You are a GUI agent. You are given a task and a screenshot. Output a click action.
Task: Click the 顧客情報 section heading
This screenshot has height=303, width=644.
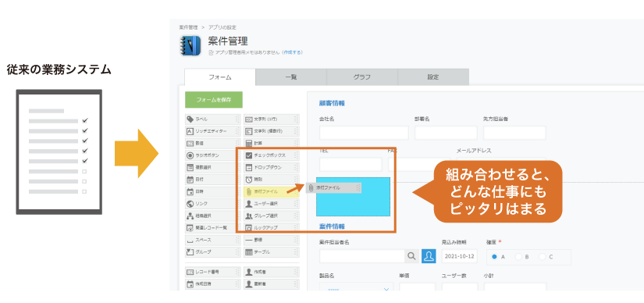[x=332, y=103]
